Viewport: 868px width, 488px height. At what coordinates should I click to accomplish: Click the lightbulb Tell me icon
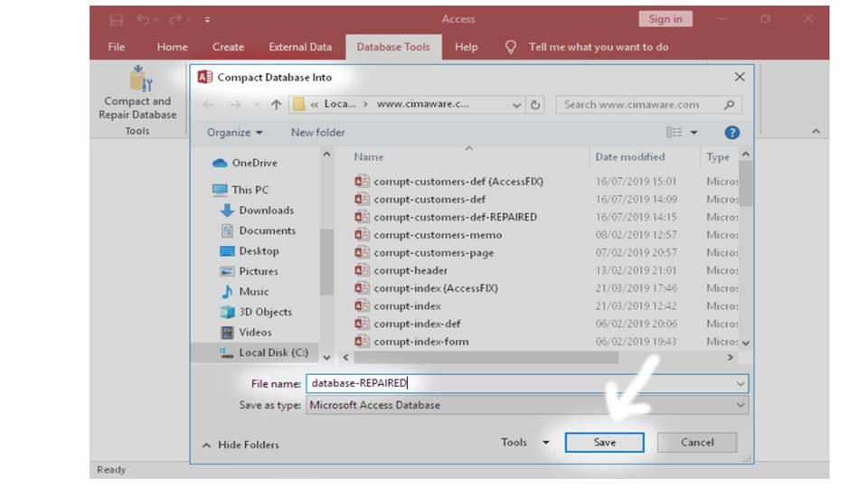510,47
